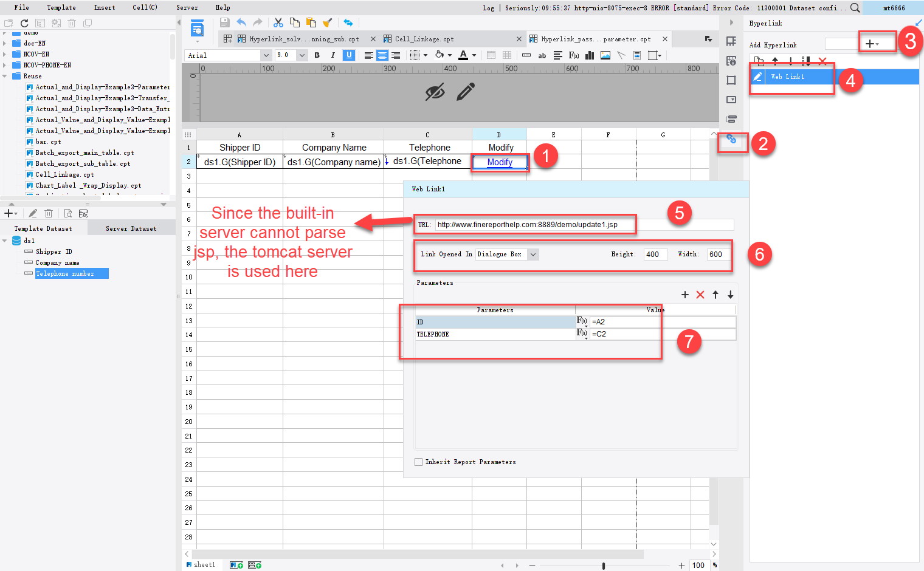Undo the last action
924x571 pixels.
[241, 22]
